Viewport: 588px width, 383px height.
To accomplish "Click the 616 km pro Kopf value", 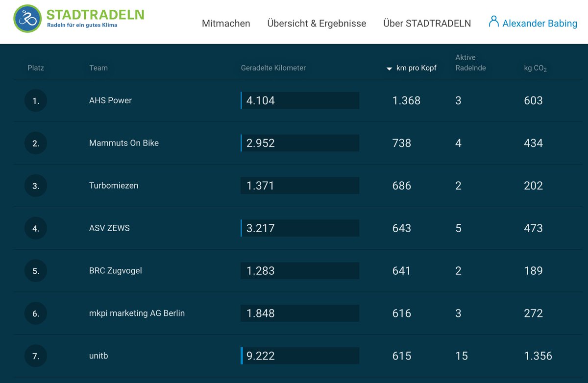I will coord(402,313).
